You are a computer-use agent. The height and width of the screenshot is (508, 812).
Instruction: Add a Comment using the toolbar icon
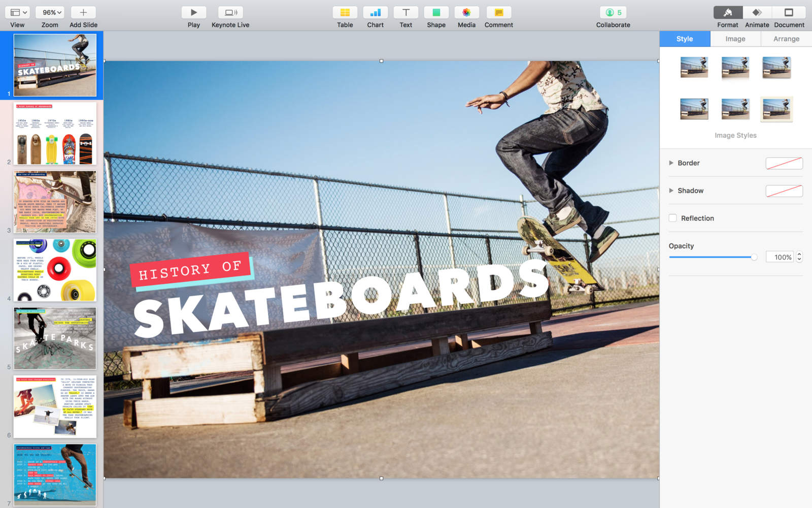[x=498, y=13]
